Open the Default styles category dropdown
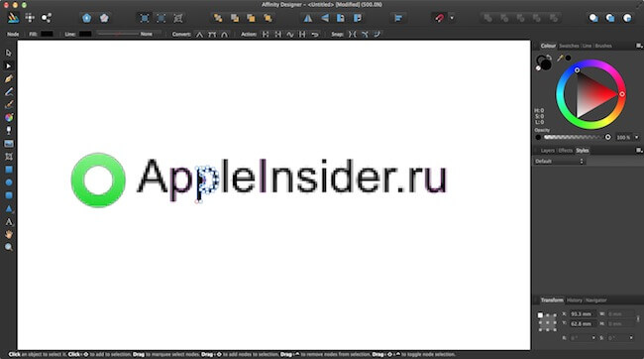 (560, 162)
